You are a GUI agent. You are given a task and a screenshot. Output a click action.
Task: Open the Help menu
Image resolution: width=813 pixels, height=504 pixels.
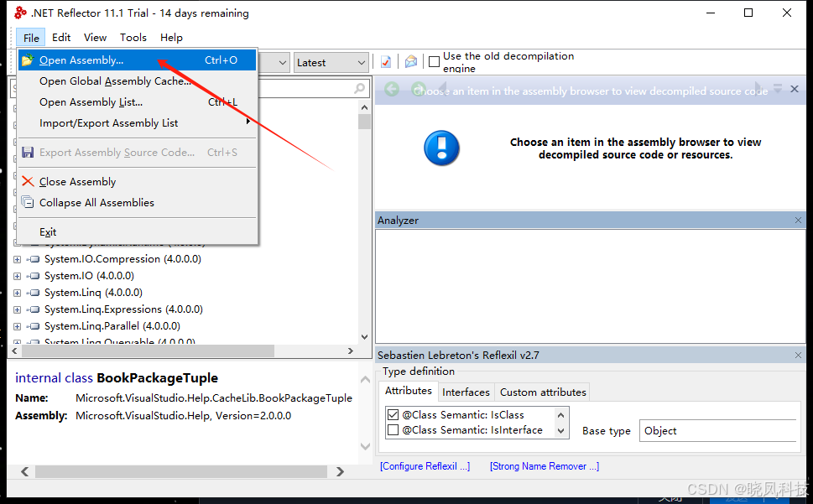tap(171, 37)
